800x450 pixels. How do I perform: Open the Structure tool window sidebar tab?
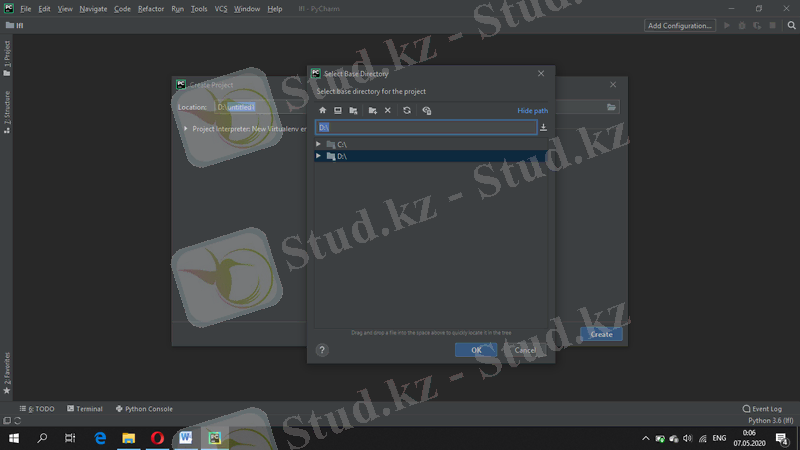7,112
